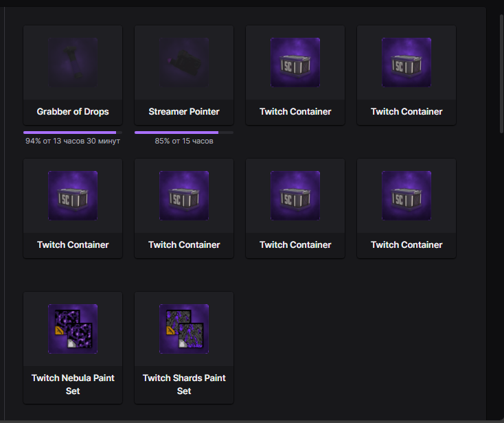Click the Grabber of Drops title text
Image resolution: width=504 pixels, height=423 pixels.
(x=73, y=111)
